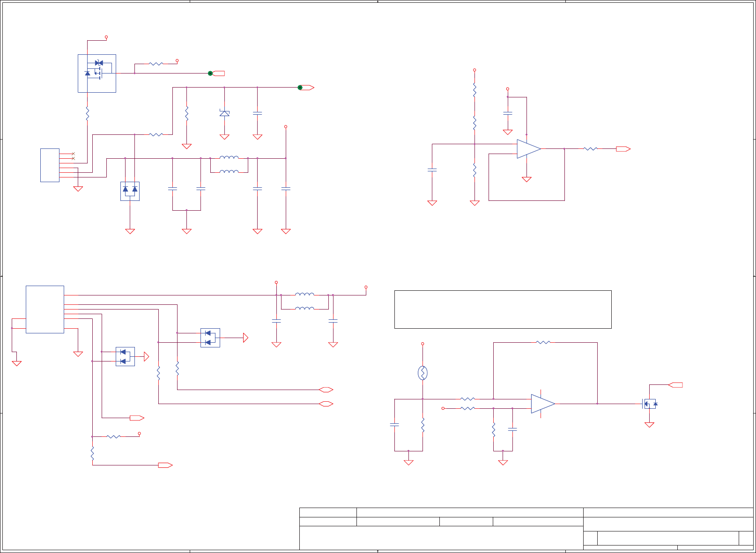The height and width of the screenshot is (553, 756).
Task: Select the dual-diode block with downward ground connection
Action: pos(130,191)
